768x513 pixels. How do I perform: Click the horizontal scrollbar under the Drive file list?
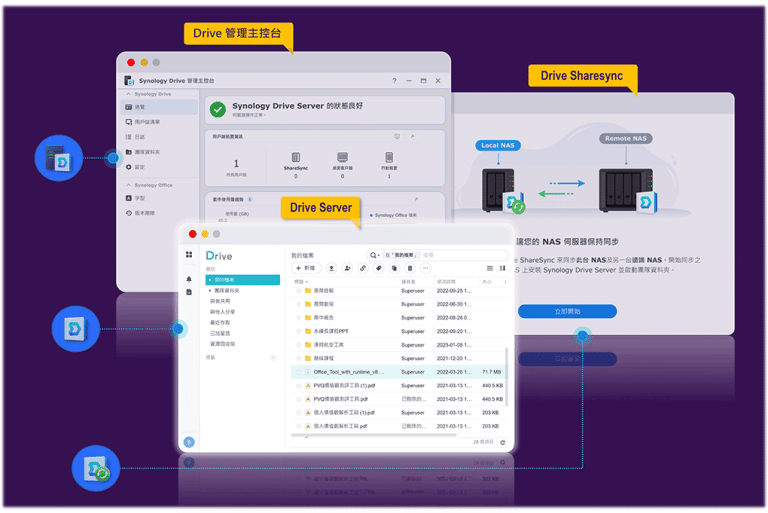coord(374,435)
